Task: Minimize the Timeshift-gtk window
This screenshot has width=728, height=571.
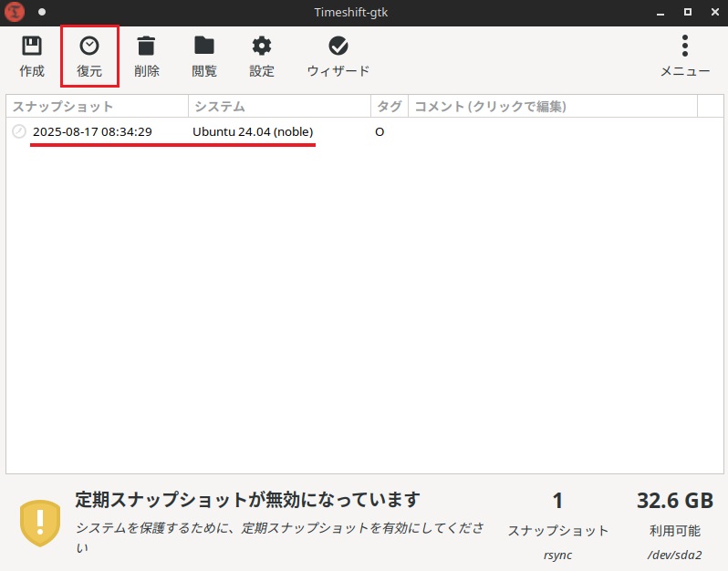Action: (660, 13)
